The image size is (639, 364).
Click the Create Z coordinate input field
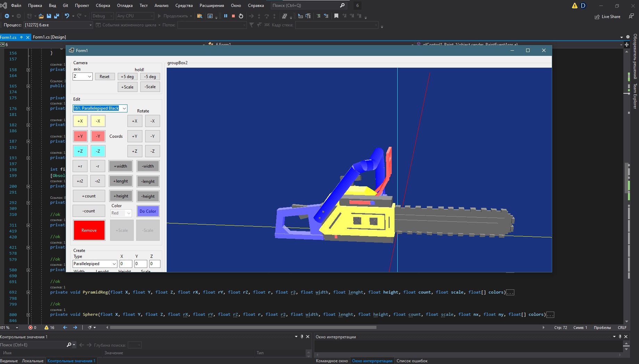(155, 264)
